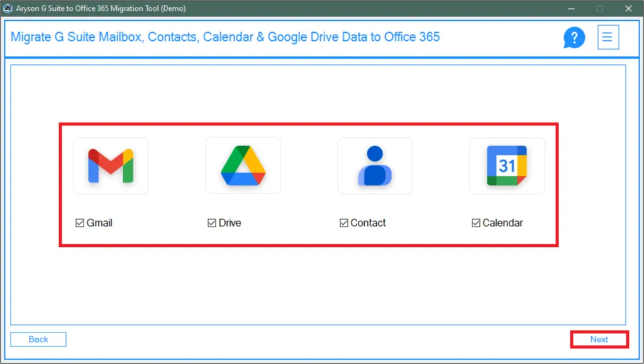Viewport: 644px width, 364px height.
Task: Toggle the Contact checkbox
Action: pyautogui.click(x=344, y=223)
